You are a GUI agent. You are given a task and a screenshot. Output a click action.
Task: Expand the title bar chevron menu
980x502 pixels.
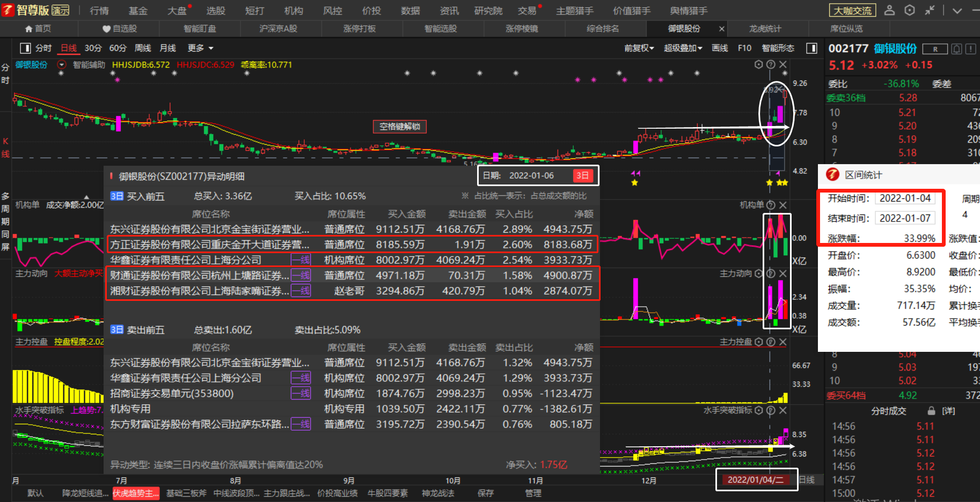pos(957,11)
